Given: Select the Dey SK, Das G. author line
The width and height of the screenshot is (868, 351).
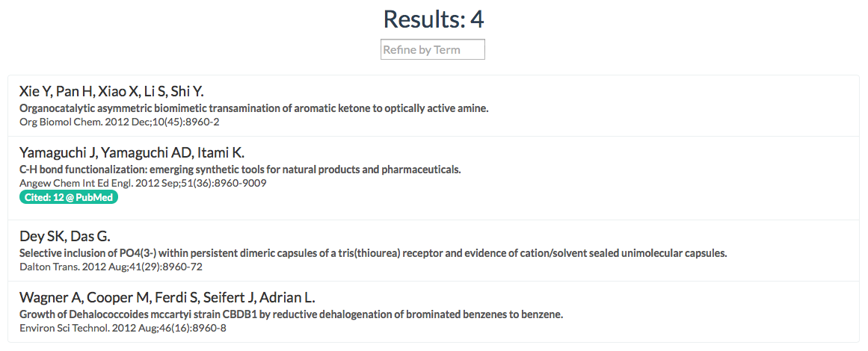Looking at the screenshot, I should click(x=65, y=237).
